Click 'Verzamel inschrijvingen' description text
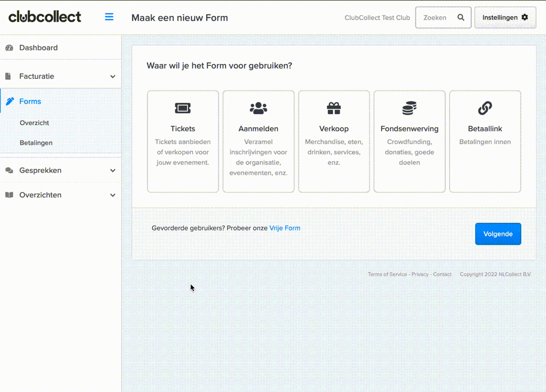The width and height of the screenshot is (546, 392). [258, 157]
